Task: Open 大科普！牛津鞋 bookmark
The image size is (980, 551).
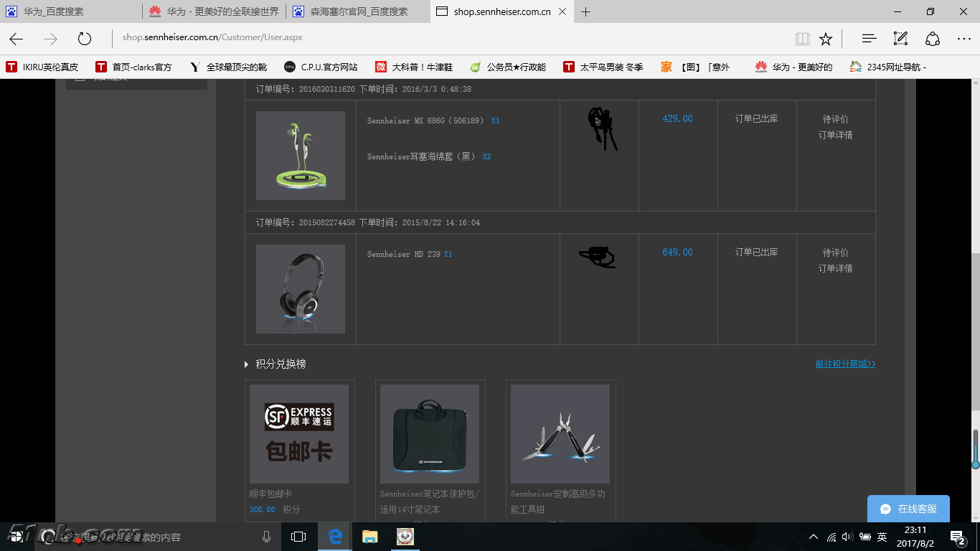Action: pos(414,67)
